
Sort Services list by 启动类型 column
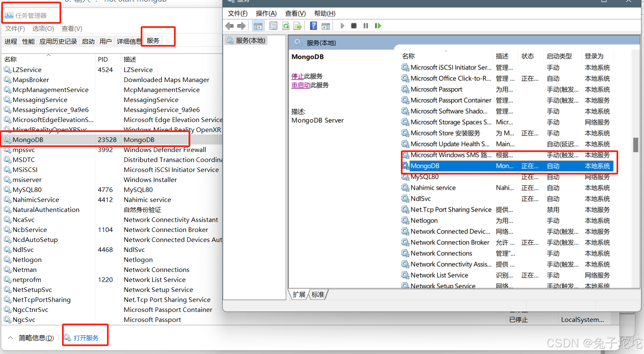click(x=562, y=56)
